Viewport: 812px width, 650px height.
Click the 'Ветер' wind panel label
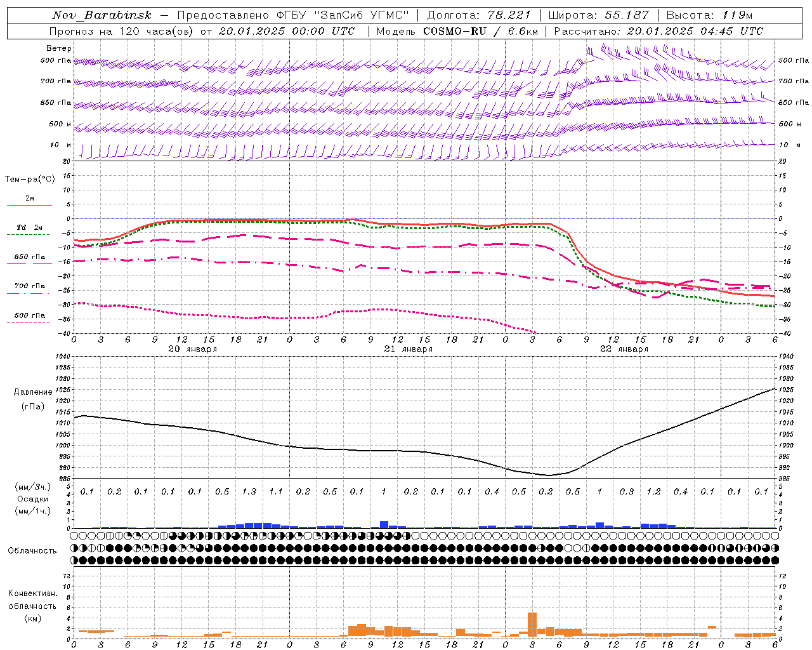59,48
